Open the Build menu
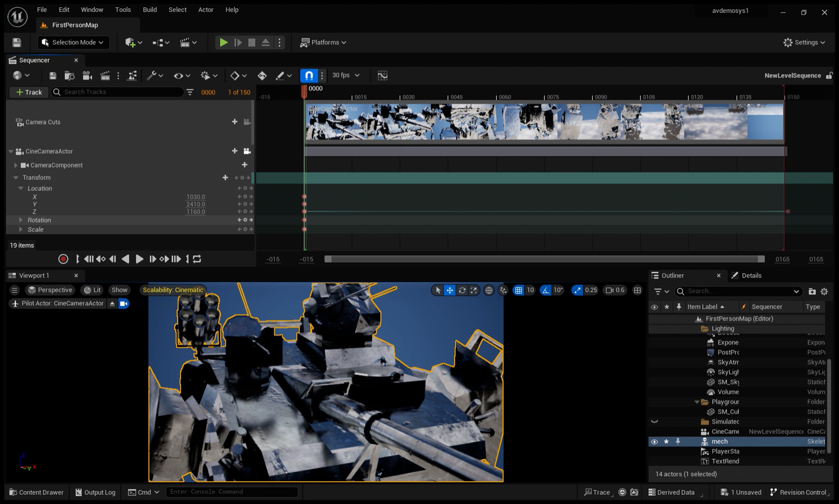The image size is (839, 504). (150, 9)
